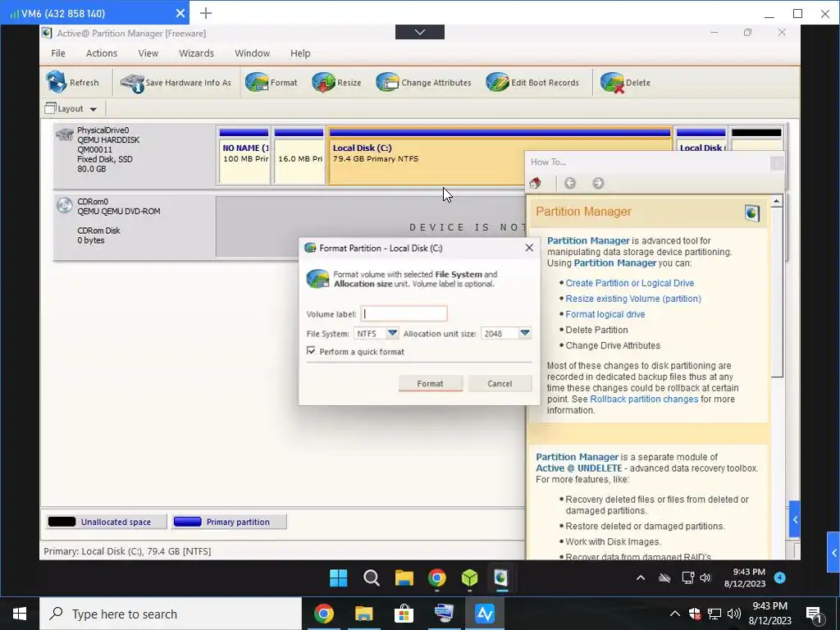Close the VM6 session tab
This screenshot has width=840, height=630.
180,13
